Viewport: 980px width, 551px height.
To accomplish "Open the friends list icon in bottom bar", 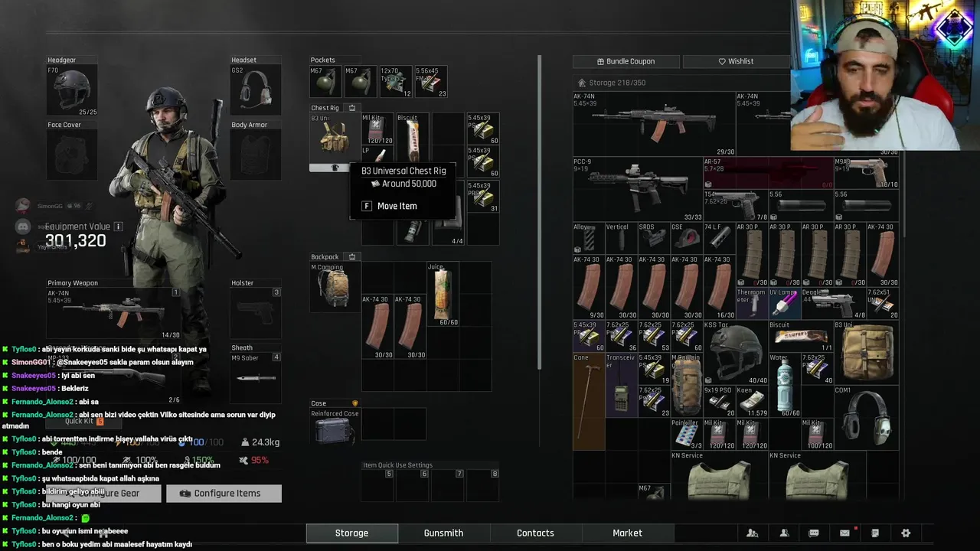I will tap(753, 533).
